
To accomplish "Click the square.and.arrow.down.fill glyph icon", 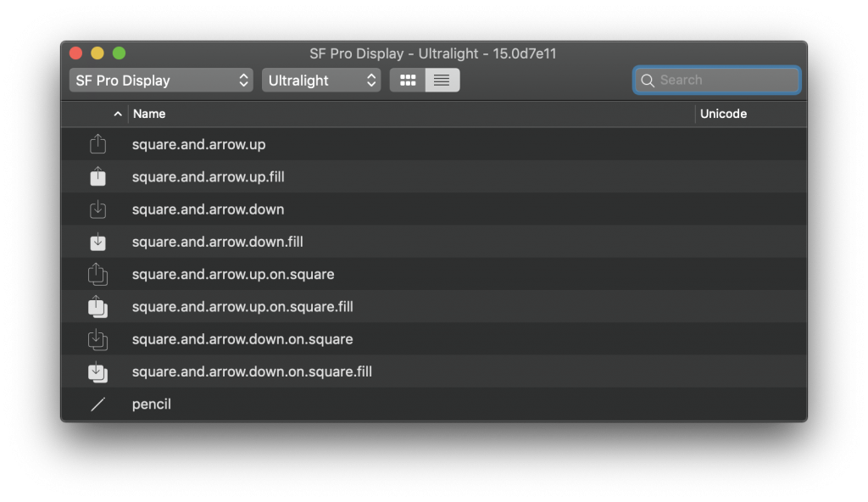I will (98, 242).
